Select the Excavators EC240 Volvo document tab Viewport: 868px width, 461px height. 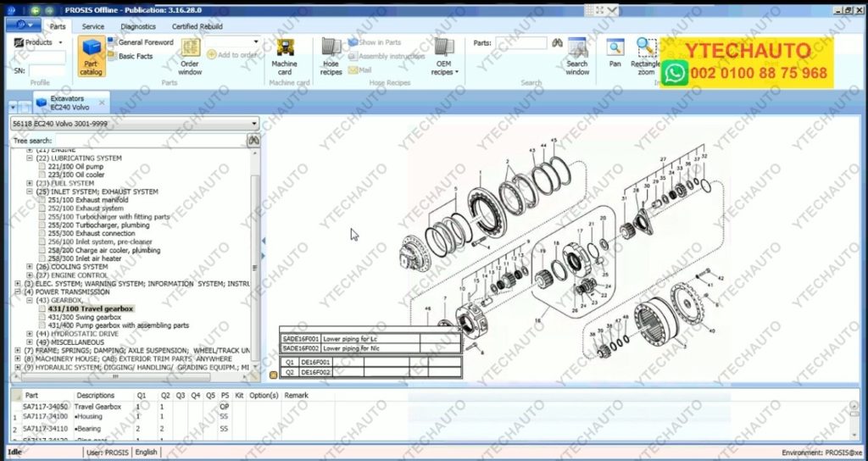70,103
